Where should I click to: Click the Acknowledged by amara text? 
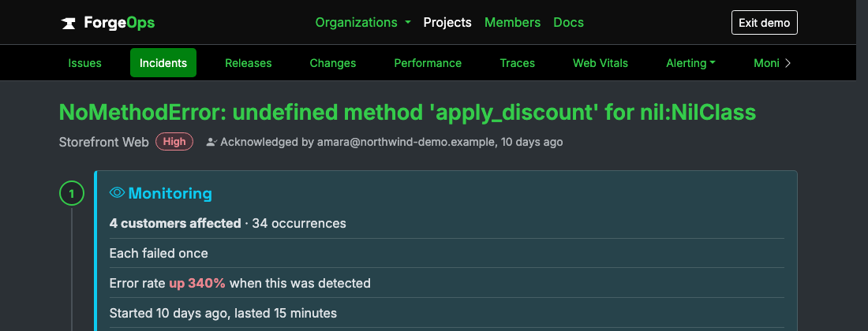[391, 142]
